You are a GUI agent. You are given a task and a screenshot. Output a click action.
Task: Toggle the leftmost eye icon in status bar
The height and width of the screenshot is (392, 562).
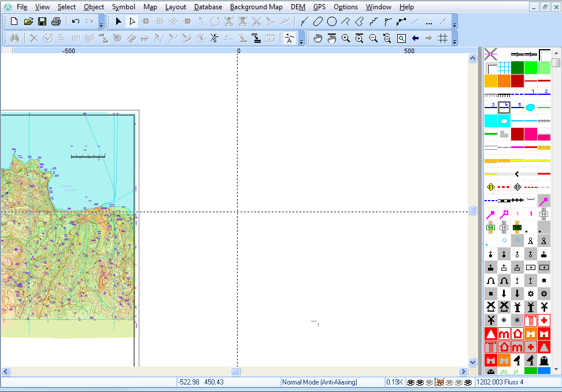[x=411, y=382]
